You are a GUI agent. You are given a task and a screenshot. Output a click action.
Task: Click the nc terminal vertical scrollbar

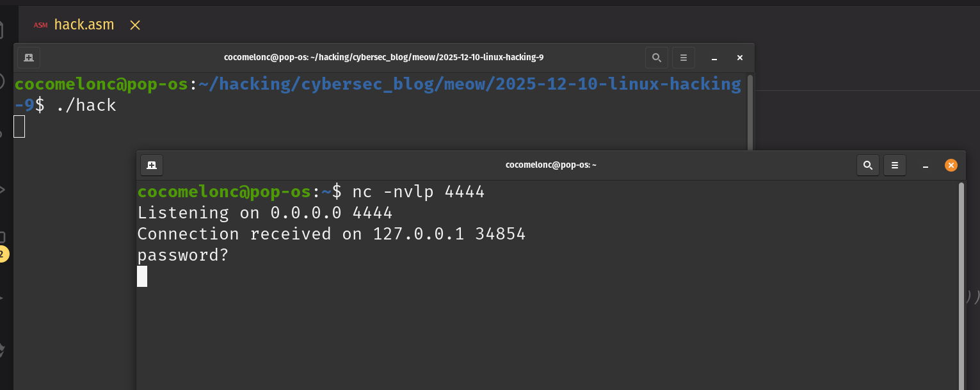coord(961,282)
